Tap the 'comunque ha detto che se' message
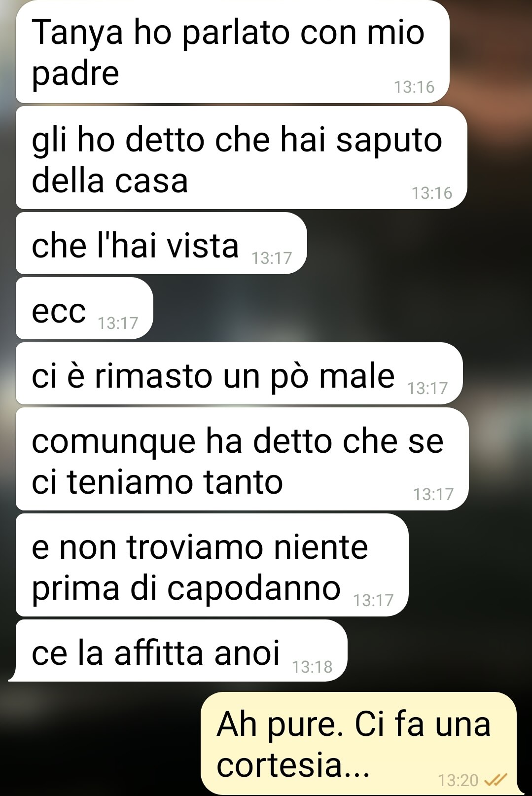 pos(242,459)
